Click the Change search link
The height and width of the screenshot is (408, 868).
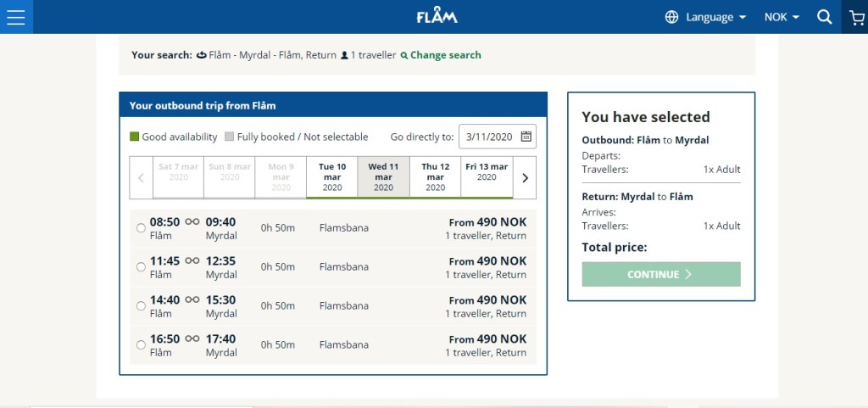[x=445, y=55]
